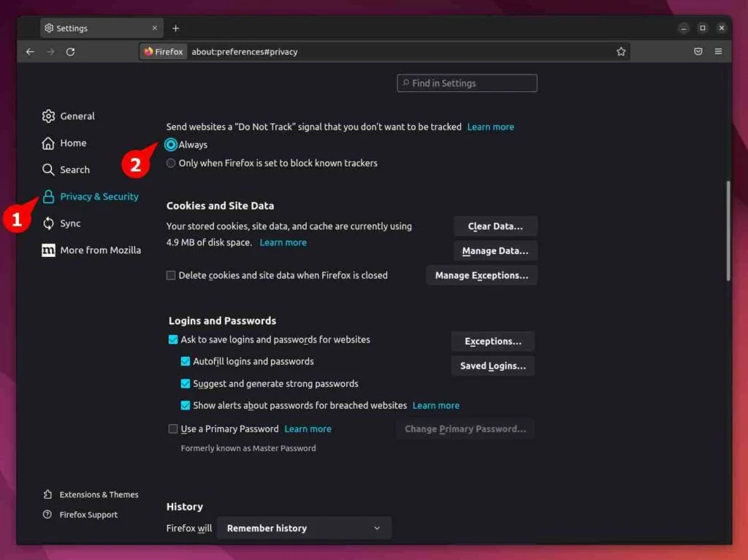Click the magnifier icon in Find in Settings
The image size is (748, 560).
(406, 83)
